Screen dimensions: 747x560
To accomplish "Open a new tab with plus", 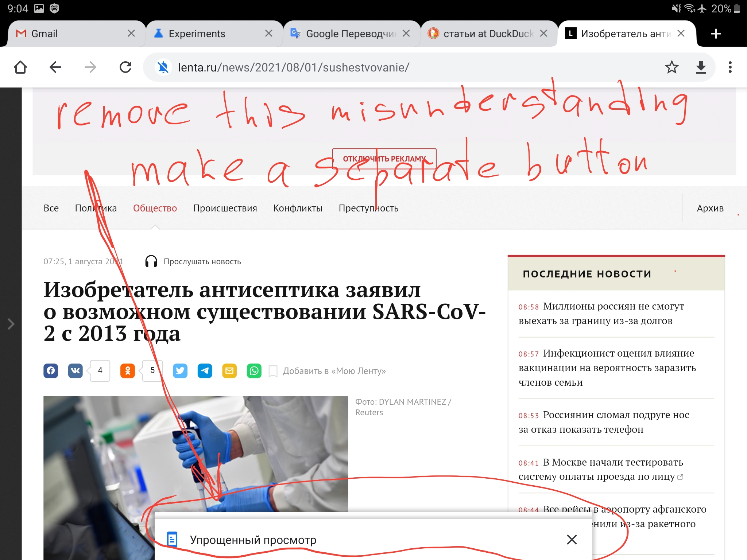I will (x=716, y=34).
